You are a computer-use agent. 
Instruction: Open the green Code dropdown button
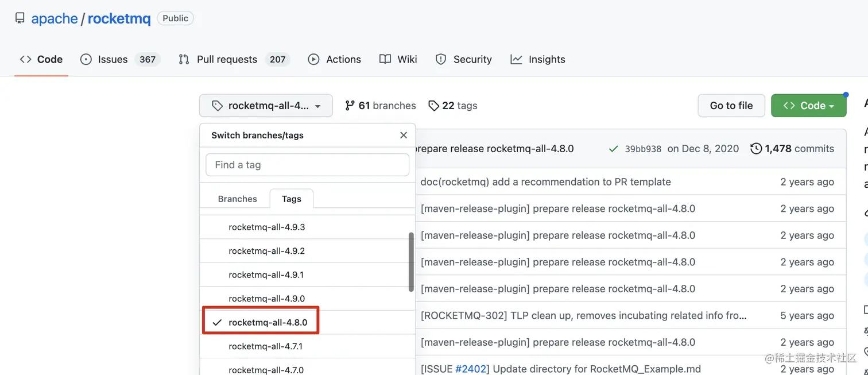tap(808, 106)
